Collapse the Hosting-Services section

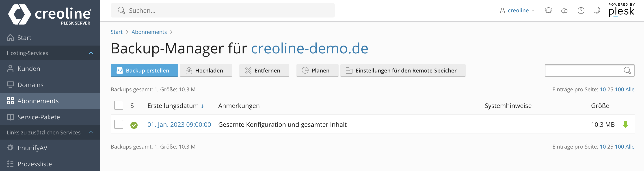tap(91, 53)
